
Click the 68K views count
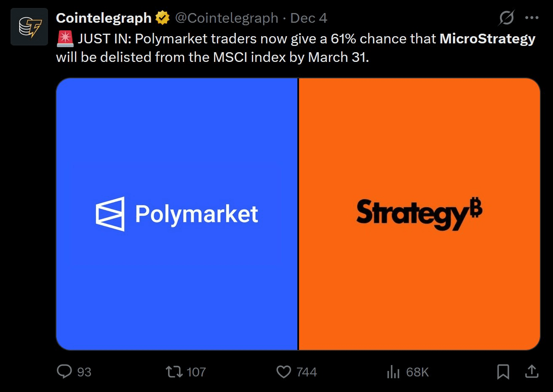point(417,372)
